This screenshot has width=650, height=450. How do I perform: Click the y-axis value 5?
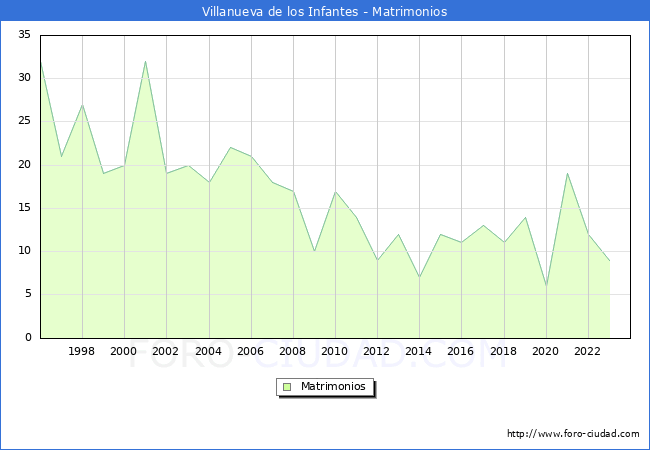pos(28,294)
